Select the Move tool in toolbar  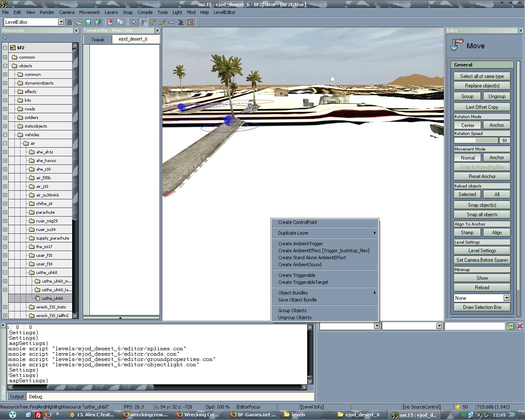coord(144,22)
